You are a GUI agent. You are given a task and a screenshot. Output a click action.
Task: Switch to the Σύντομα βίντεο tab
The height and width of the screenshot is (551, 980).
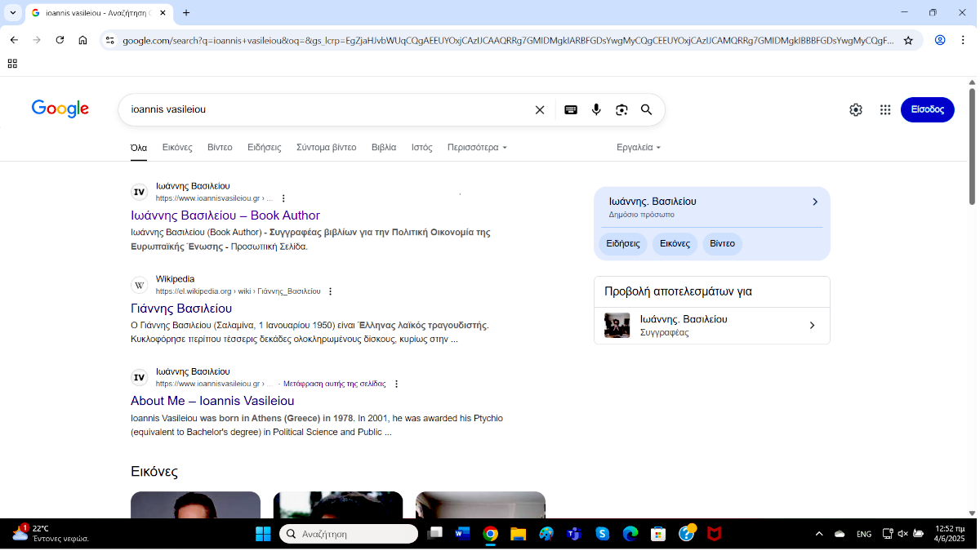click(327, 148)
